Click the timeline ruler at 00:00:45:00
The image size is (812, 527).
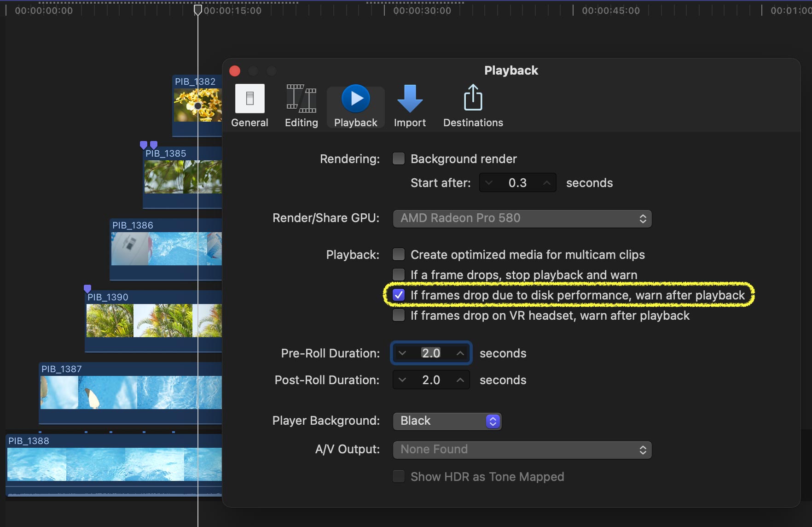coord(611,11)
